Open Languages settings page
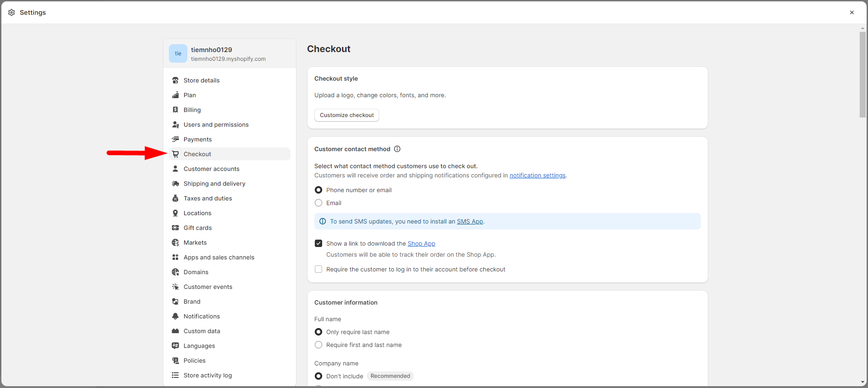 click(x=230, y=346)
